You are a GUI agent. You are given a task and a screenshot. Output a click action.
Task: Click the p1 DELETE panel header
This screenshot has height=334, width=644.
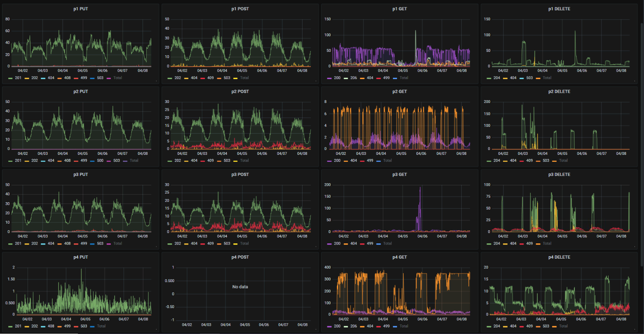[x=559, y=9]
